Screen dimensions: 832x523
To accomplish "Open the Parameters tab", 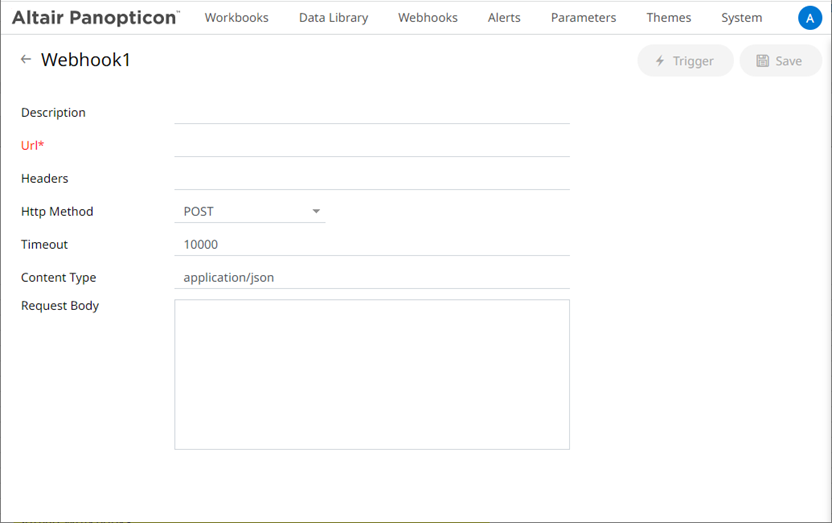I will 583,18.
